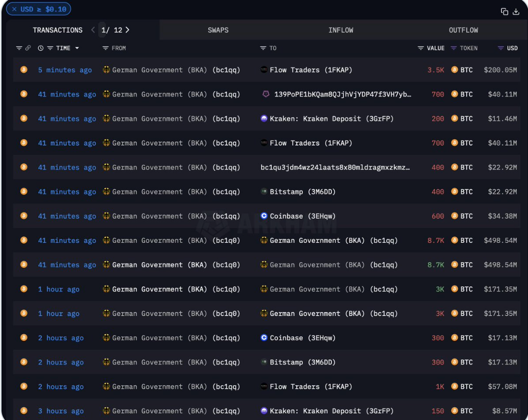This screenshot has height=420, width=528.
Task: Open the row filter icon left of link
Action: 19,48
